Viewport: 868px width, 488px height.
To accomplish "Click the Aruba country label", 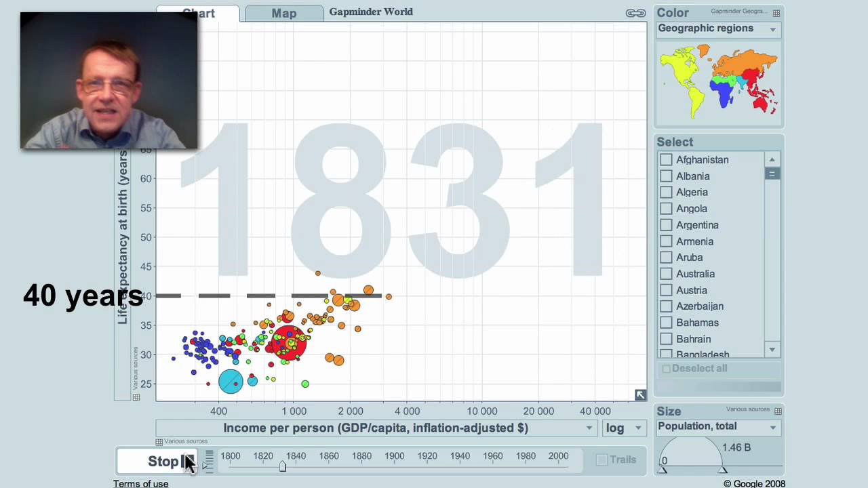I will [690, 258].
